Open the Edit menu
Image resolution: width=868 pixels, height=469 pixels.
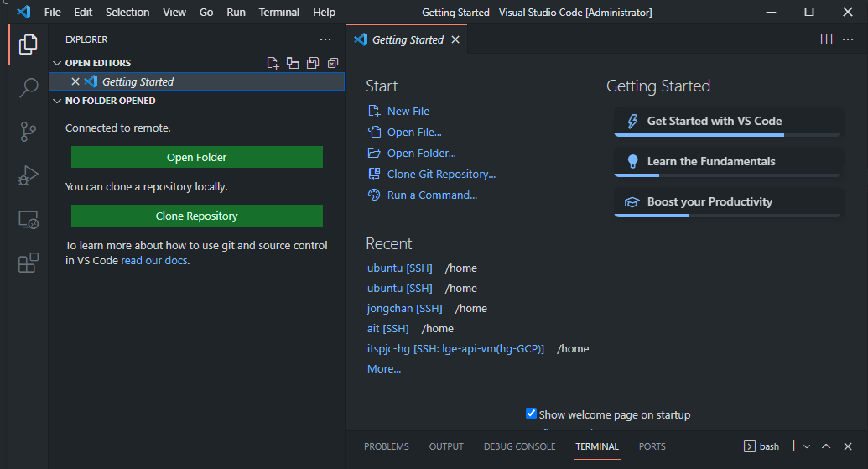[83, 12]
